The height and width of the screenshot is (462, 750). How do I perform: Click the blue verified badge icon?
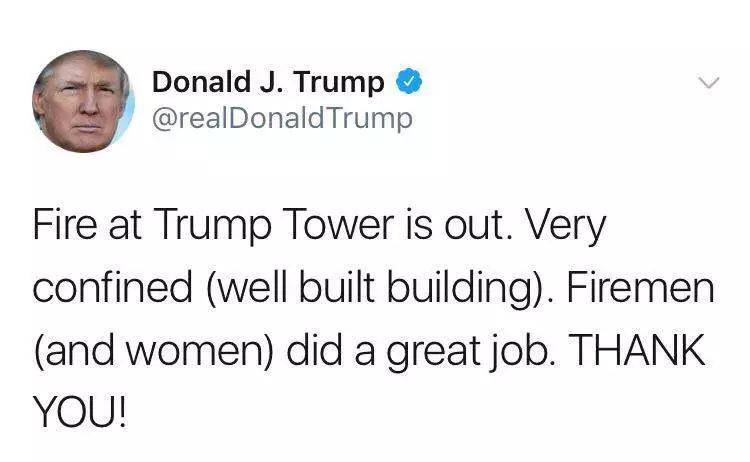coord(409,82)
